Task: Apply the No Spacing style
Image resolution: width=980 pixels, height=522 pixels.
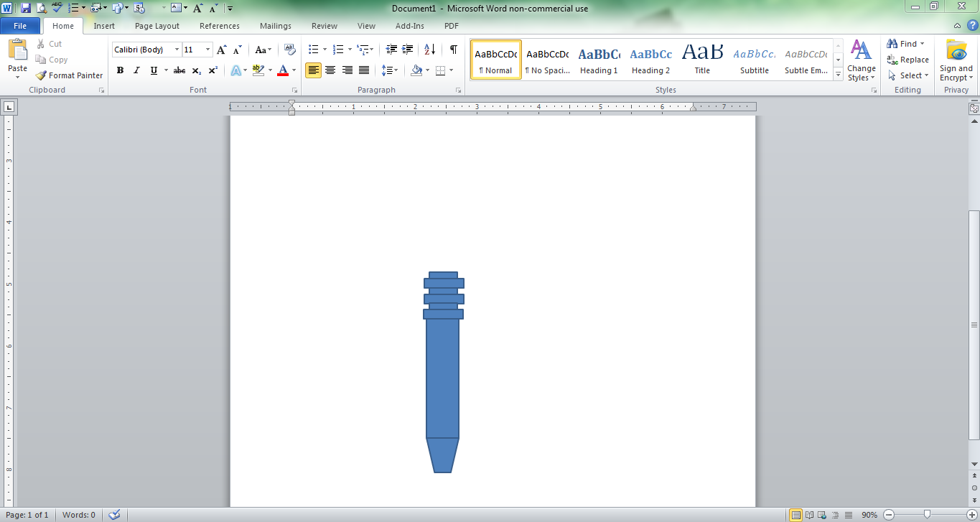Action: (547, 59)
